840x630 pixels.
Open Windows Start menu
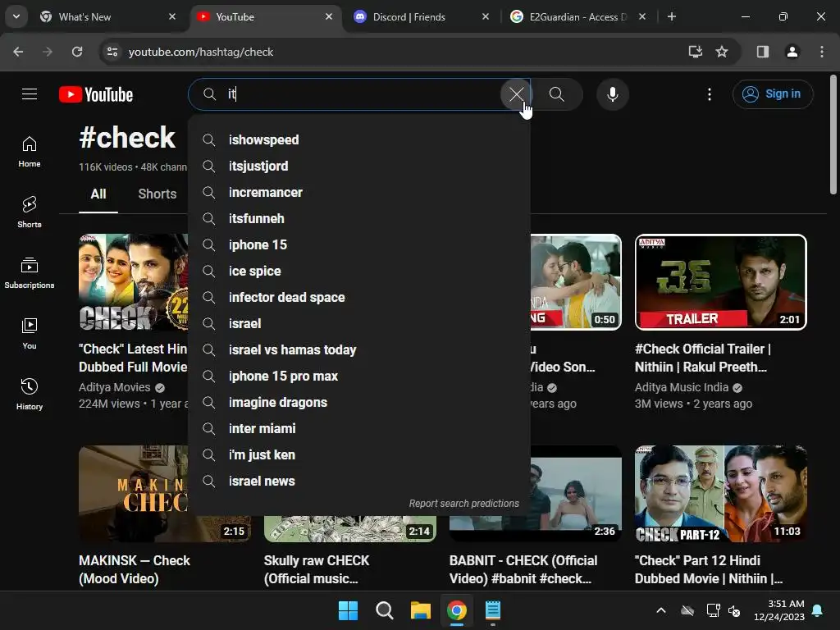coord(348,610)
